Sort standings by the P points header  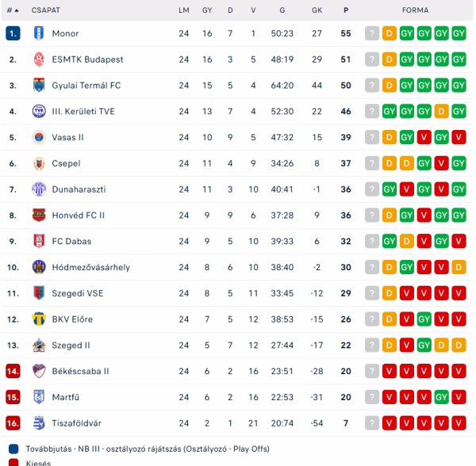pos(346,10)
